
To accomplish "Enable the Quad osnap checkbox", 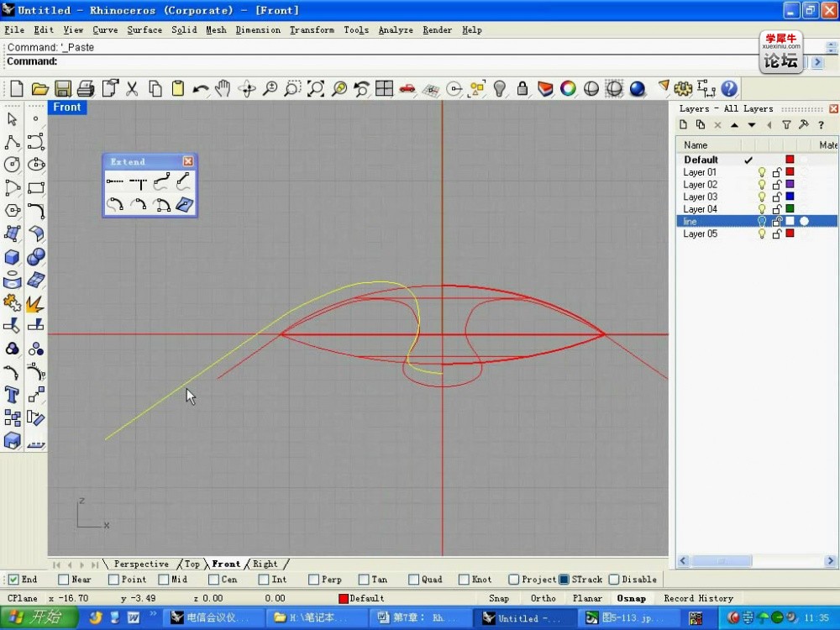I will click(x=413, y=580).
